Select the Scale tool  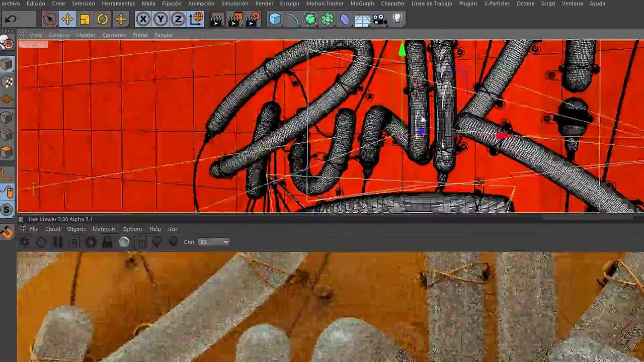pos(85,20)
